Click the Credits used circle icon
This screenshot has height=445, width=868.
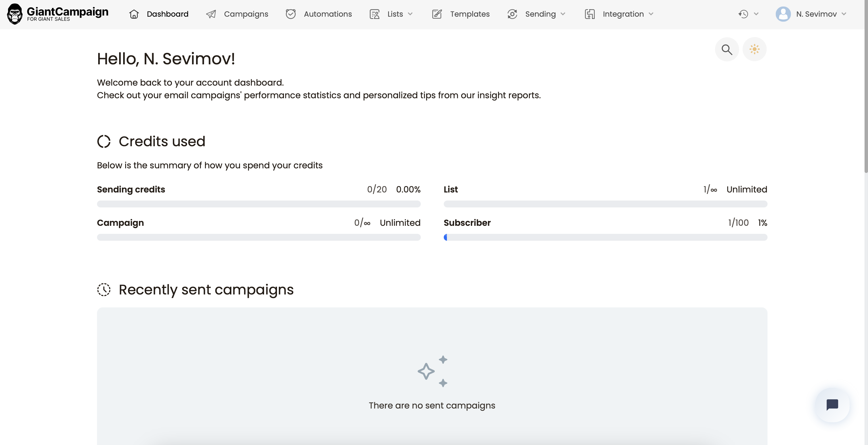point(104,142)
